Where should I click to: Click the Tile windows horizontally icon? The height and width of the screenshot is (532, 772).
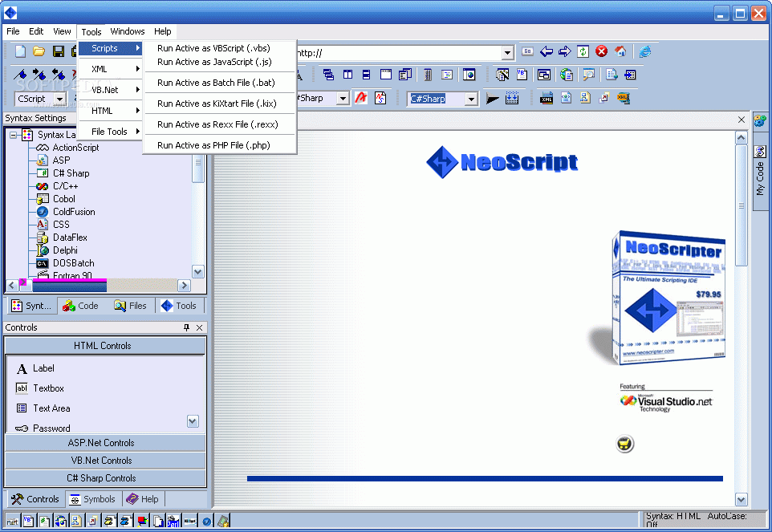click(366, 75)
